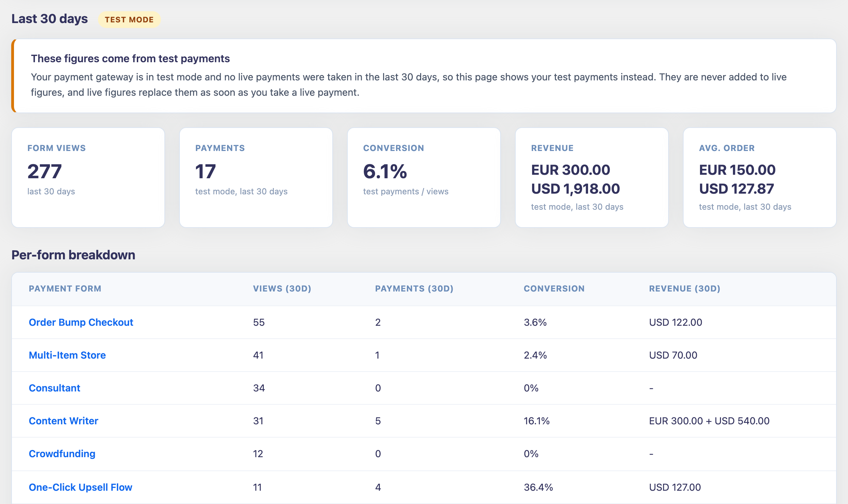This screenshot has width=848, height=504.
Task: Click the Per-form breakdown heading
Action: 73,255
